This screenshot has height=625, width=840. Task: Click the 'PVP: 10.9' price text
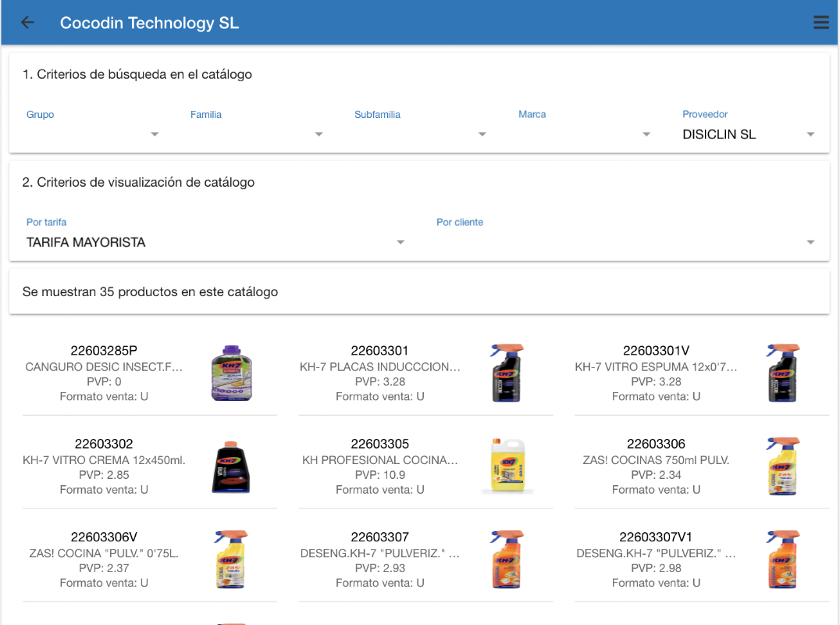[380, 475]
